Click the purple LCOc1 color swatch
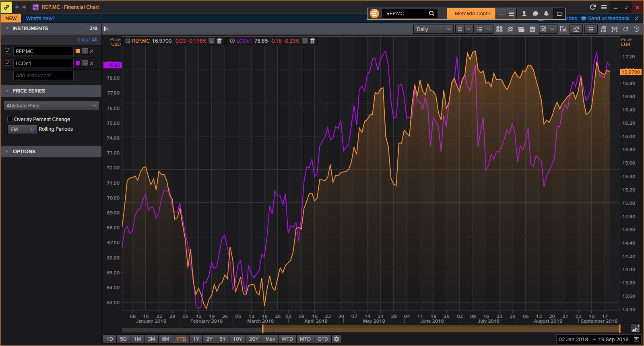This screenshot has width=644, height=346. pos(78,63)
